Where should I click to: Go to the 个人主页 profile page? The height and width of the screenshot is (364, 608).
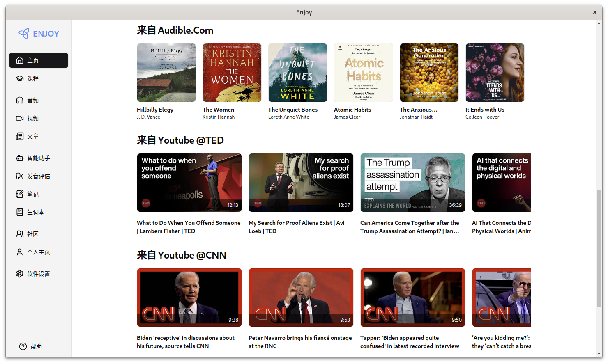[39, 252]
